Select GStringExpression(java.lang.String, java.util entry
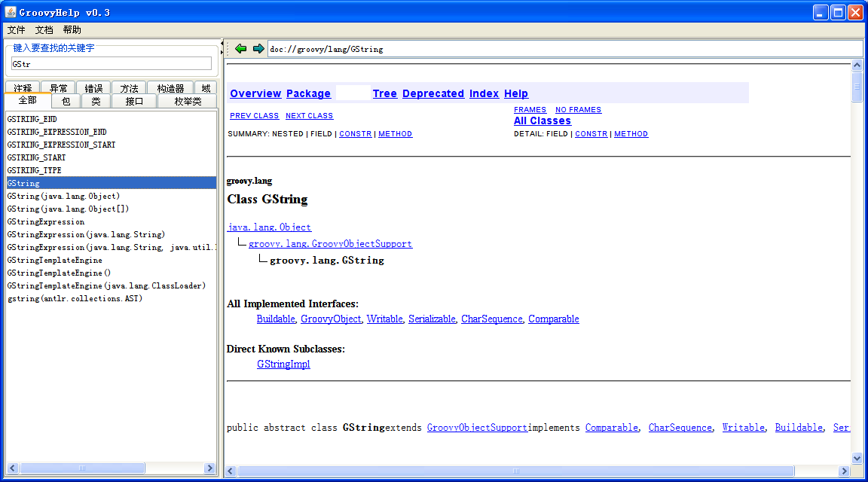The image size is (868, 482). [x=111, y=247]
